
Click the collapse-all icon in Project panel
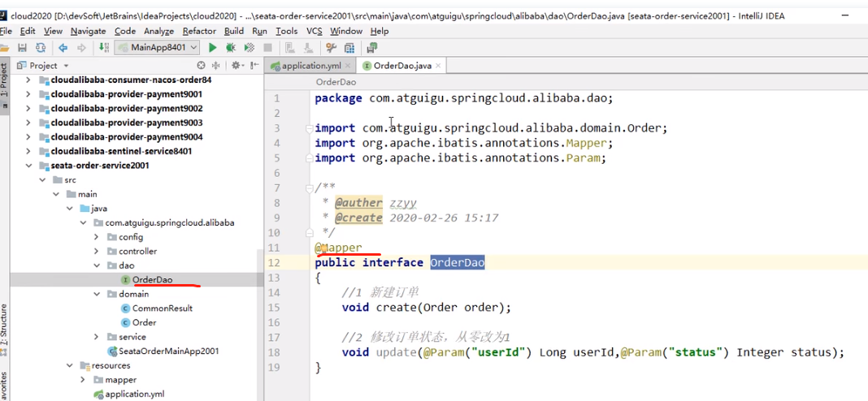tap(216, 65)
